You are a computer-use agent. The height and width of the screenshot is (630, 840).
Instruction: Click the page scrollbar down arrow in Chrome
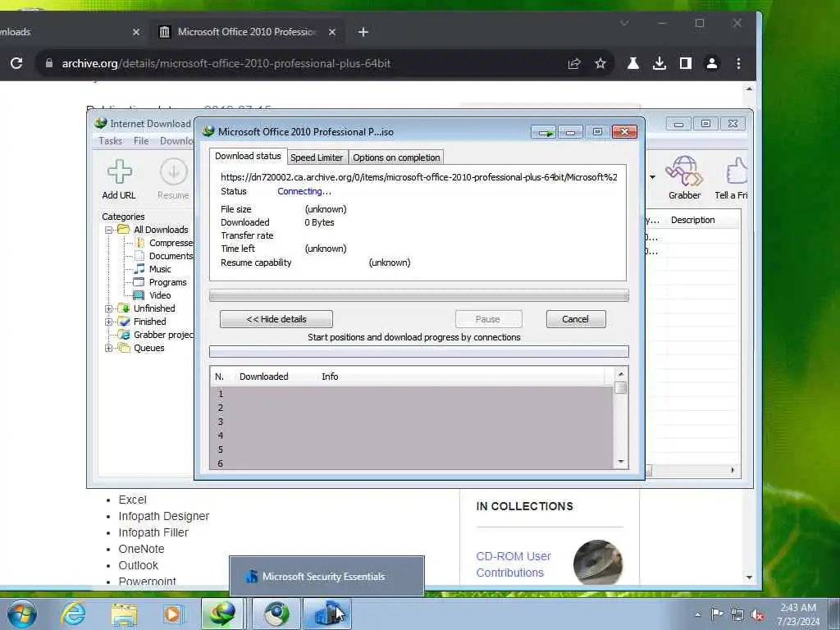749,577
